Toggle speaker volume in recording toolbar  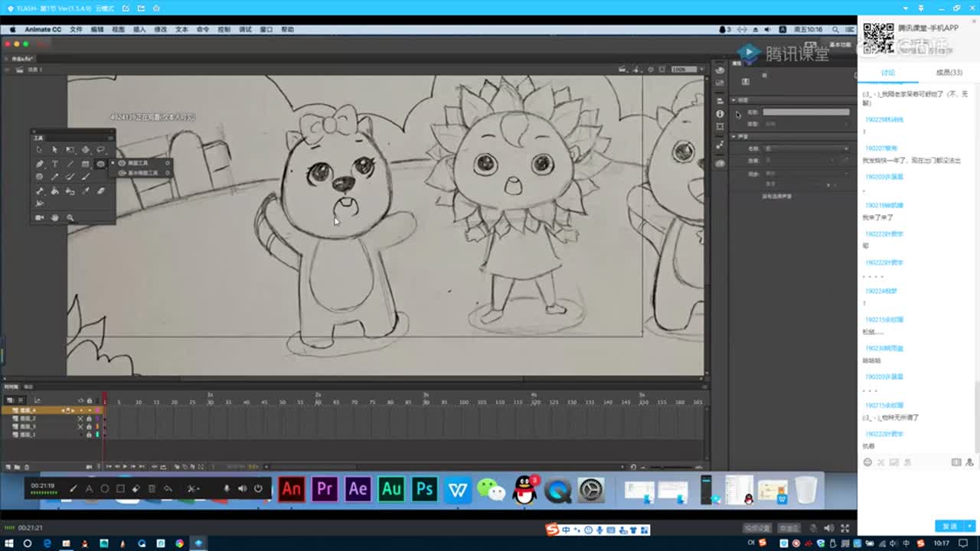click(242, 488)
